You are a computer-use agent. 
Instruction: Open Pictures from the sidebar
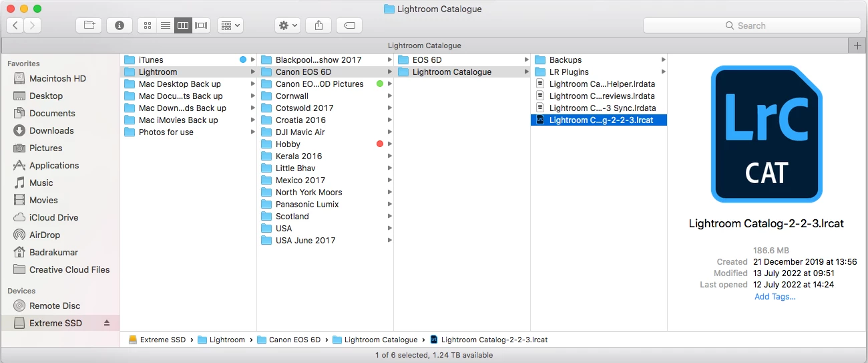click(45, 148)
